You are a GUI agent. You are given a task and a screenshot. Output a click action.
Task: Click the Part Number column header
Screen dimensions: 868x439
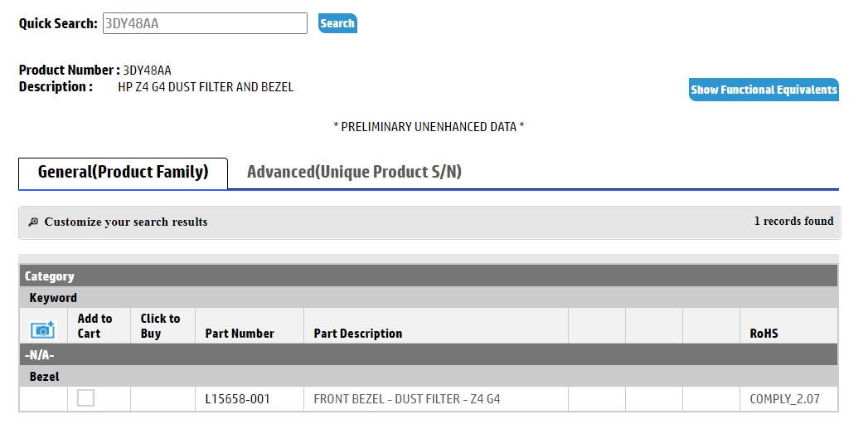[240, 334]
